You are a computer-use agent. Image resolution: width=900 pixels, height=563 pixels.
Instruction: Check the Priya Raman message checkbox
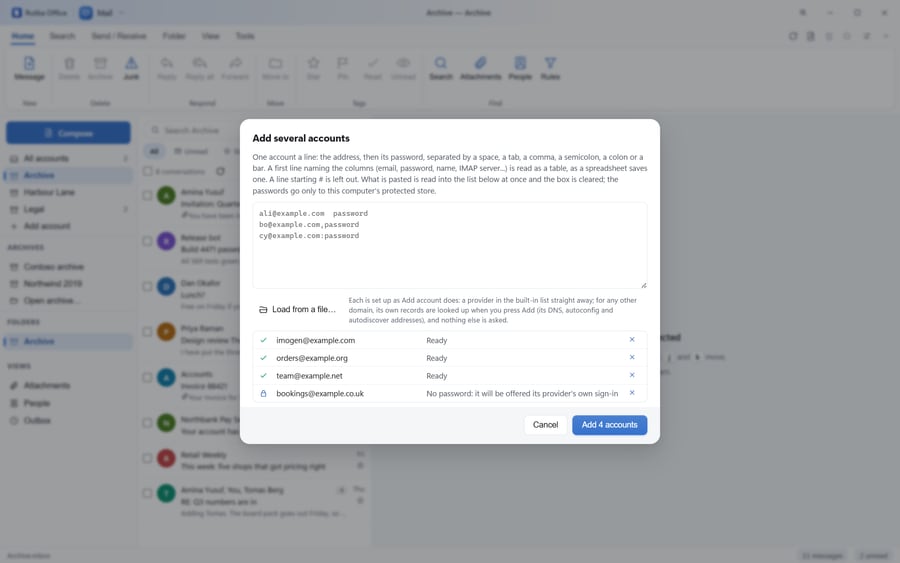click(148, 332)
